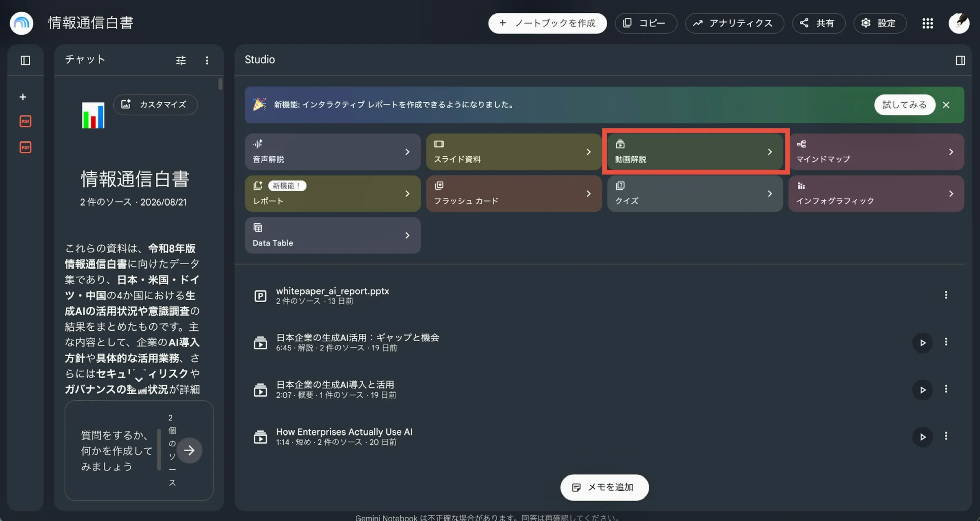
Task: Click the bar chart notebook thumbnail
Action: pos(93,115)
